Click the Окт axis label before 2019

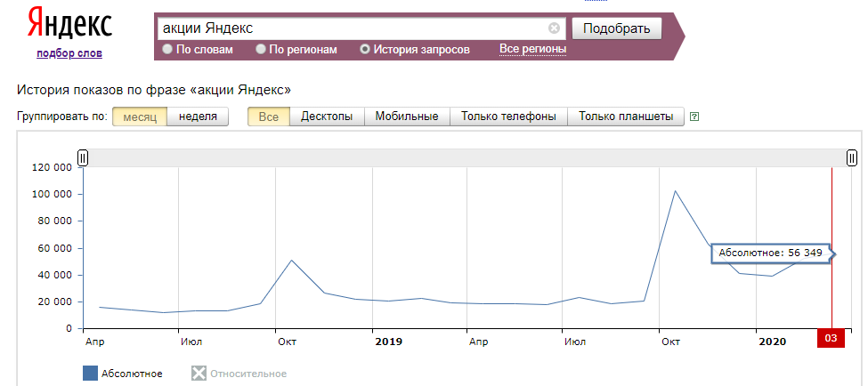pos(288,342)
